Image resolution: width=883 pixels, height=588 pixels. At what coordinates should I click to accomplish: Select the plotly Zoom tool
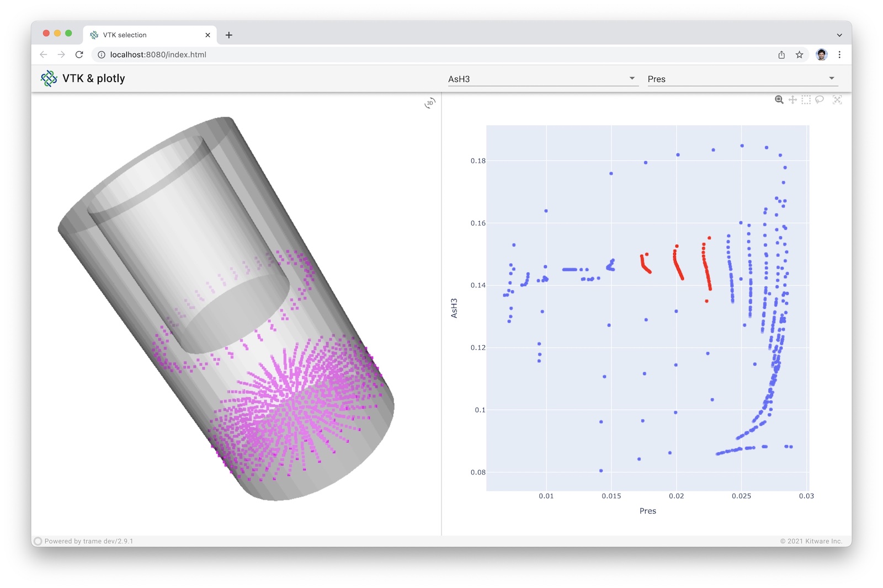point(779,100)
